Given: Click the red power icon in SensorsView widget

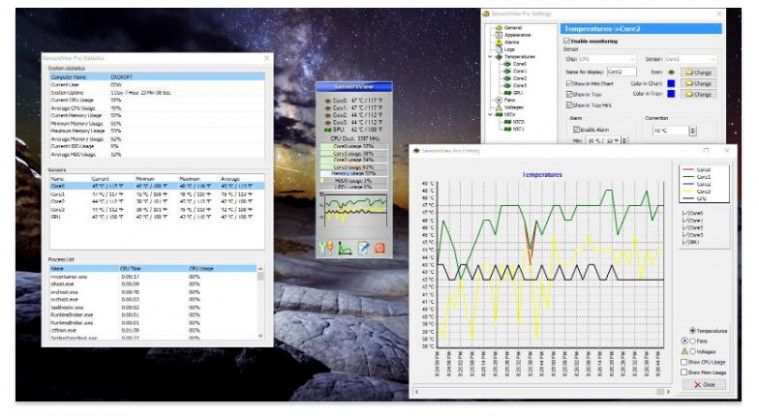Looking at the screenshot, I should pos(380,248).
